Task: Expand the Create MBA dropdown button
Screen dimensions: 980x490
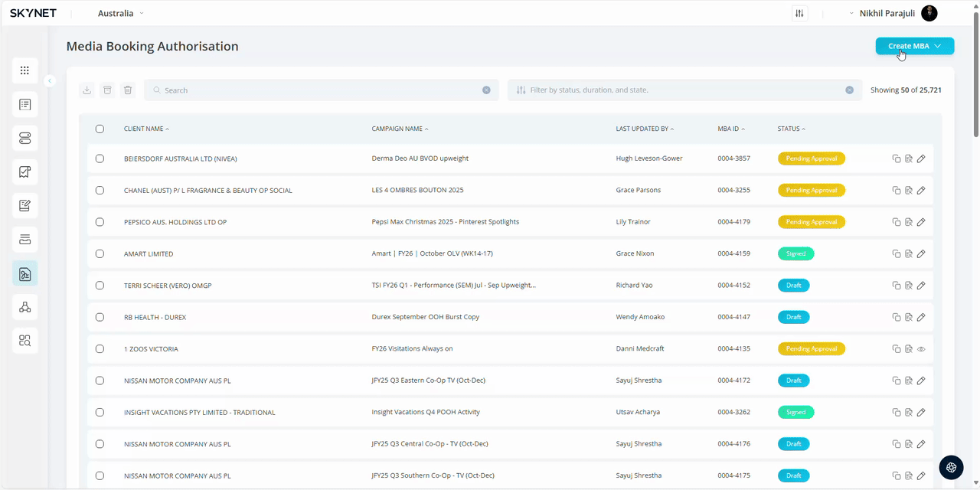Action: click(914, 47)
